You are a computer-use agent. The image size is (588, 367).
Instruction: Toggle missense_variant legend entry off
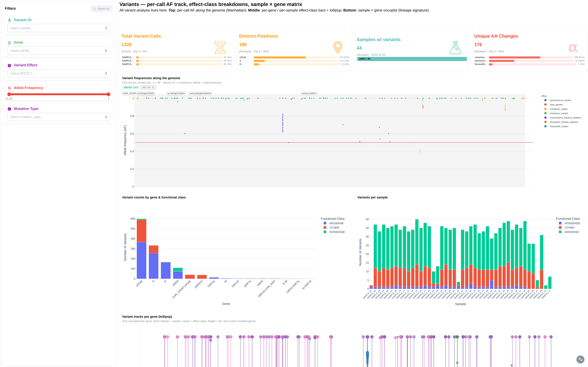tap(559, 113)
